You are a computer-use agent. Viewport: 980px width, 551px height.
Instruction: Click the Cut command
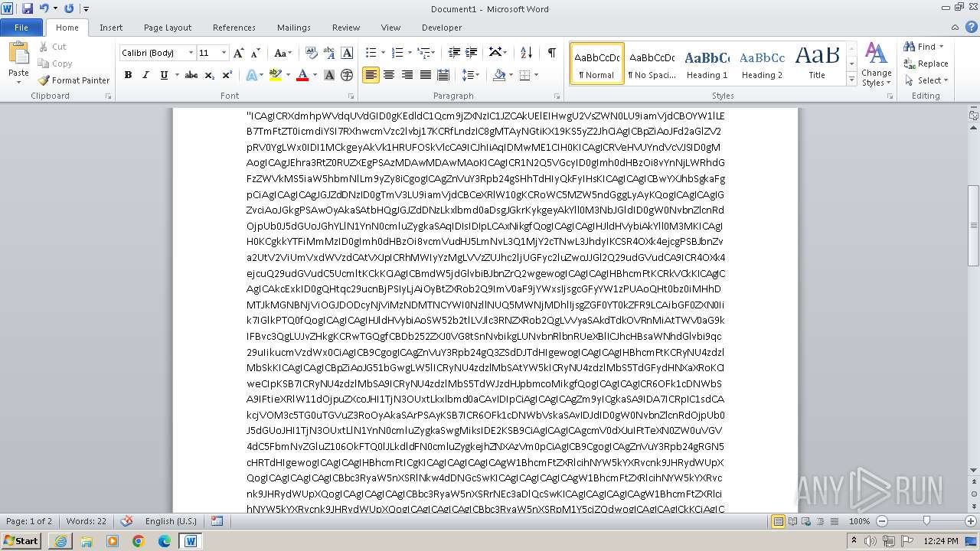click(x=53, y=47)
